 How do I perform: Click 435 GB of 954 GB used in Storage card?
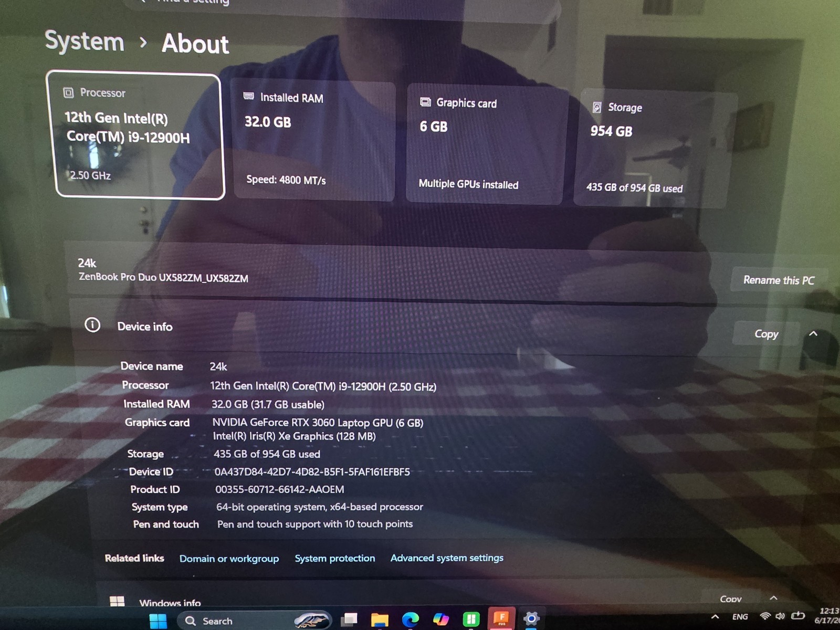[x=634, y=187]
